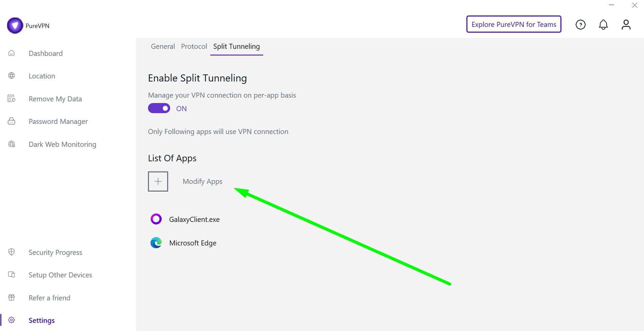Click the plus box to add apps
The image size is (644, 331).
(158, 181)
